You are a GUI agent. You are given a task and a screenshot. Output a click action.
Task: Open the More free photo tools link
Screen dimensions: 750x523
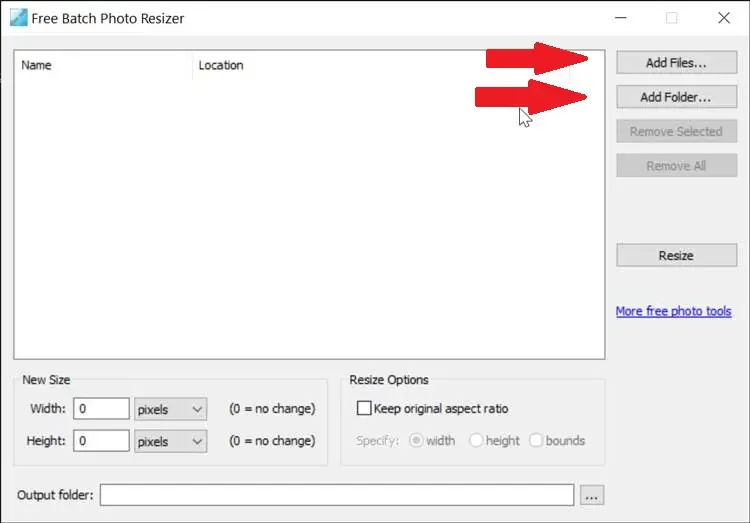coord(673,311)
